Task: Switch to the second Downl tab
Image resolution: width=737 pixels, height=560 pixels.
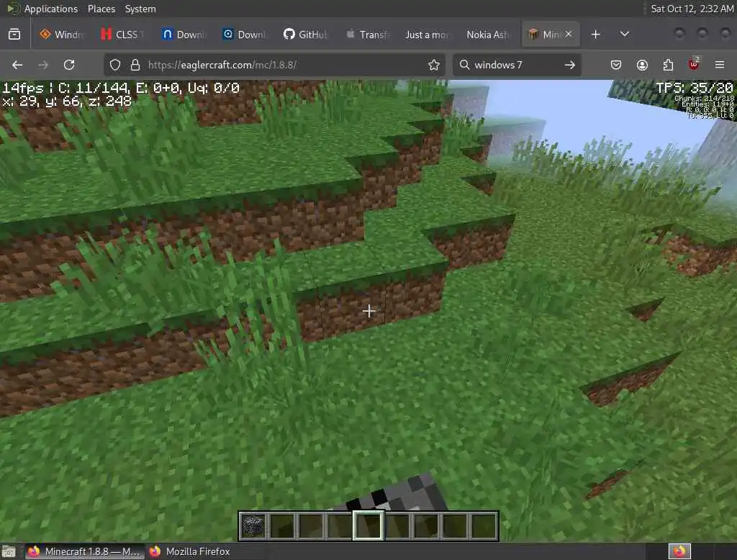Action: click(245, 35)
